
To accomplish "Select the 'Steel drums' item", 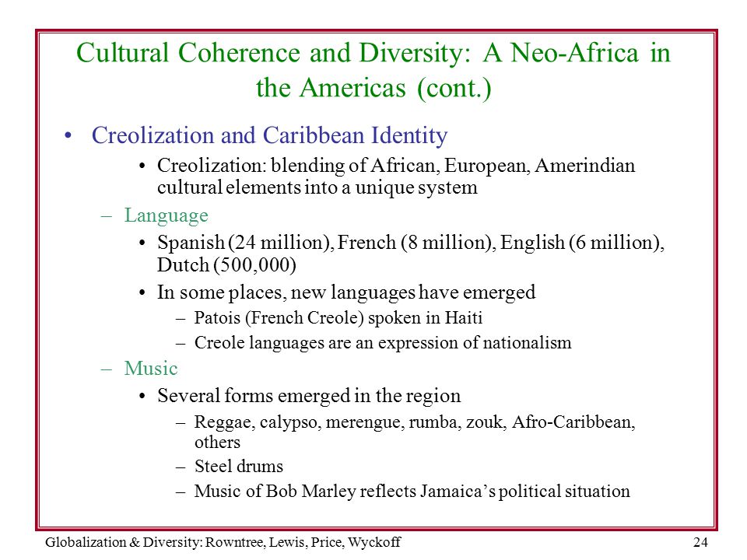I will coord(239,466).
